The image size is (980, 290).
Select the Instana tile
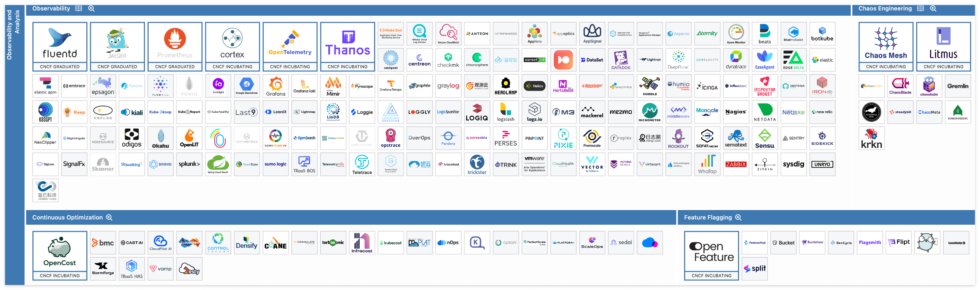pos(793,86)
